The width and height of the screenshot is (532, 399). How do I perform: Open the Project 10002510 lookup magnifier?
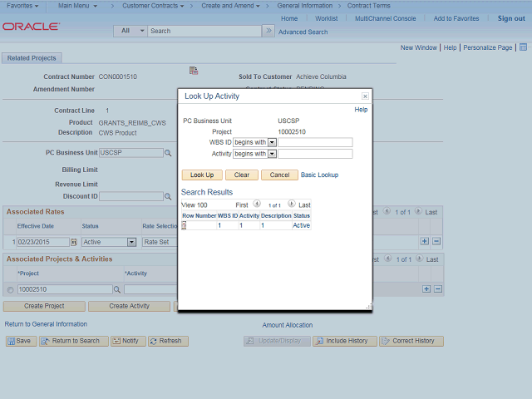pyautogui.click(x=117, y=289)
